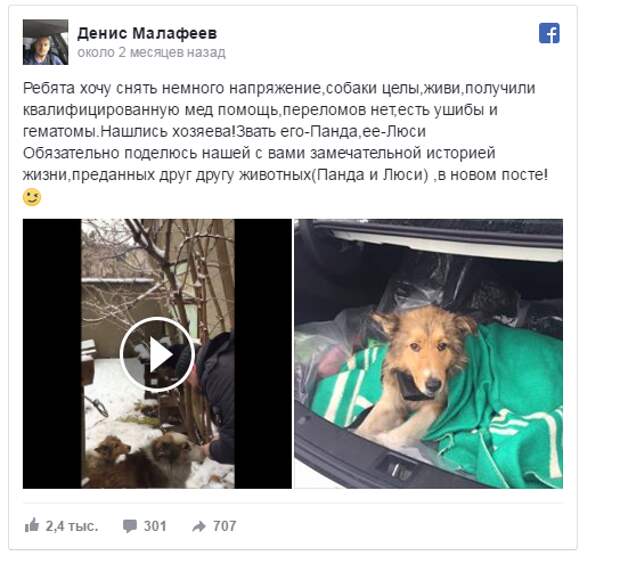Viewport: 620px width, 564px height.
Task: Play the embedded dog video
Action: 157,354
